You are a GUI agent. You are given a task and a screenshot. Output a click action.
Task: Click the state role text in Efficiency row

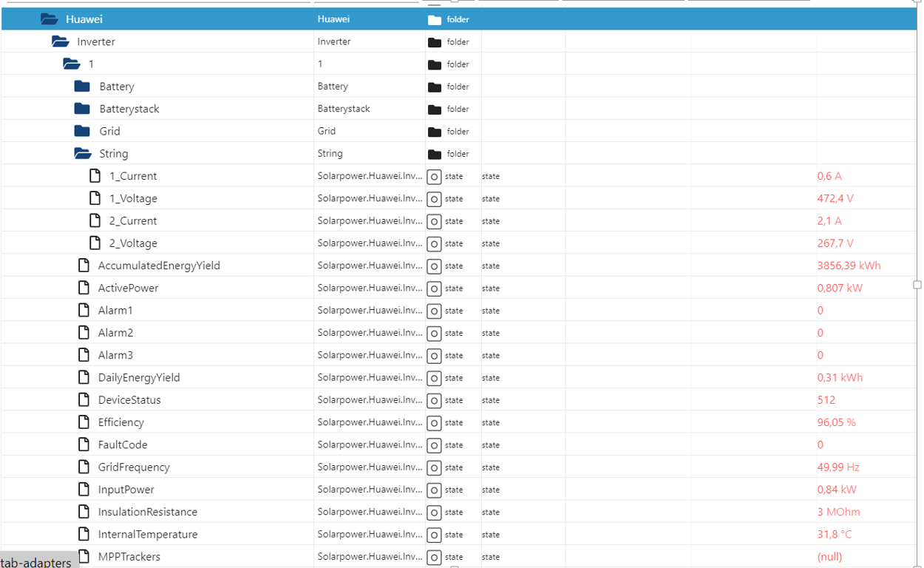(x=491, y=422)
